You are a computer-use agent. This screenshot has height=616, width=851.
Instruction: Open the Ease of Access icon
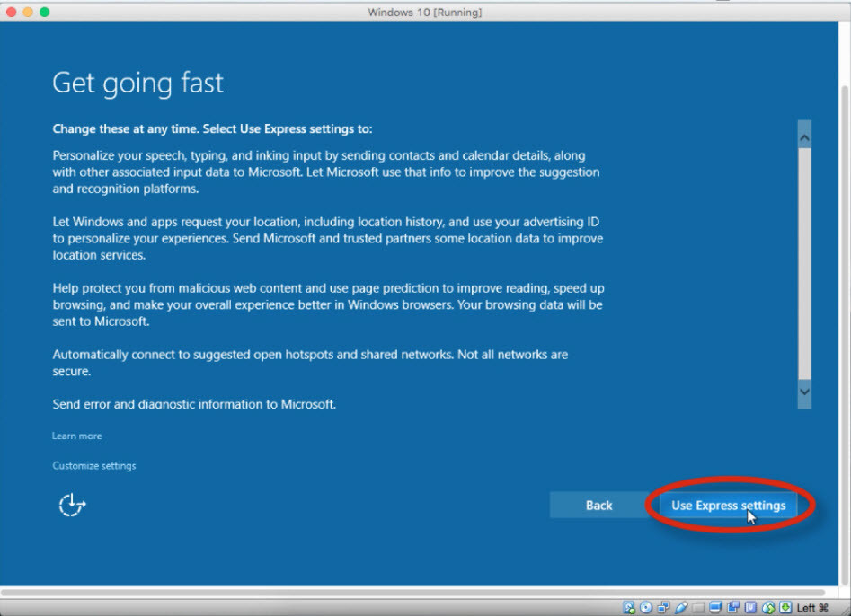click(72, 505)
